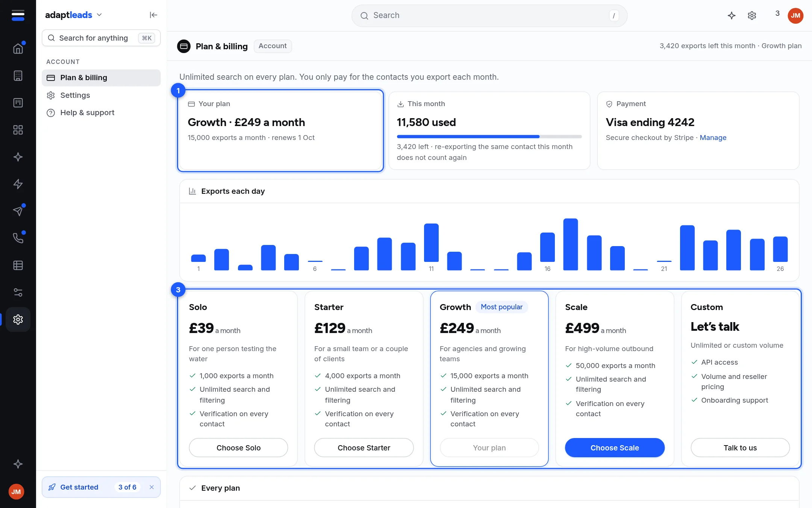Click the notification count 3 in top bar
This screenshot has height=508, width=812.
coord(777,14)
